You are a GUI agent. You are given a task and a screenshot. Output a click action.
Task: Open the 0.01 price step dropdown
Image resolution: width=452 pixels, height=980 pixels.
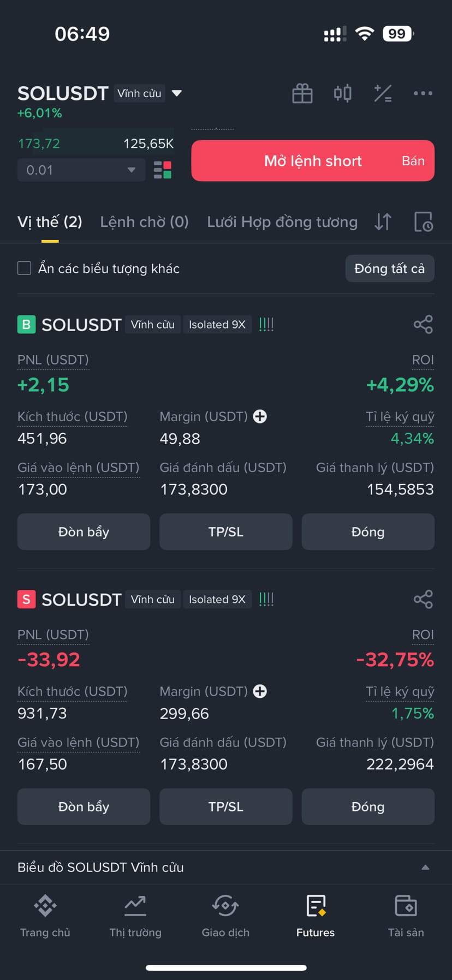click(81, 170)
